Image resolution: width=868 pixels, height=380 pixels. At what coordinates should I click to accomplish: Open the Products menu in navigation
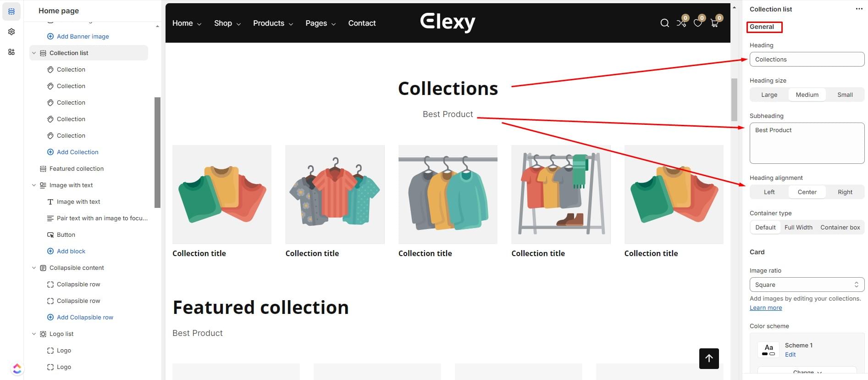273,23
